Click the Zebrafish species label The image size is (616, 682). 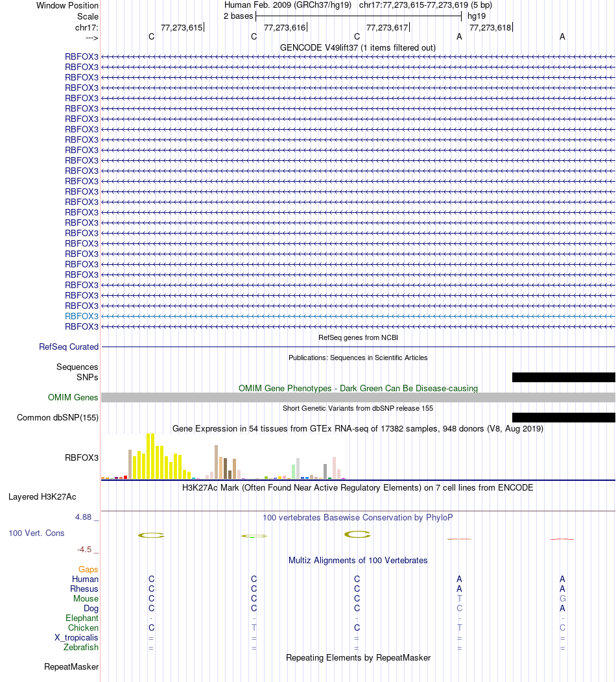(x=81, y=647)
